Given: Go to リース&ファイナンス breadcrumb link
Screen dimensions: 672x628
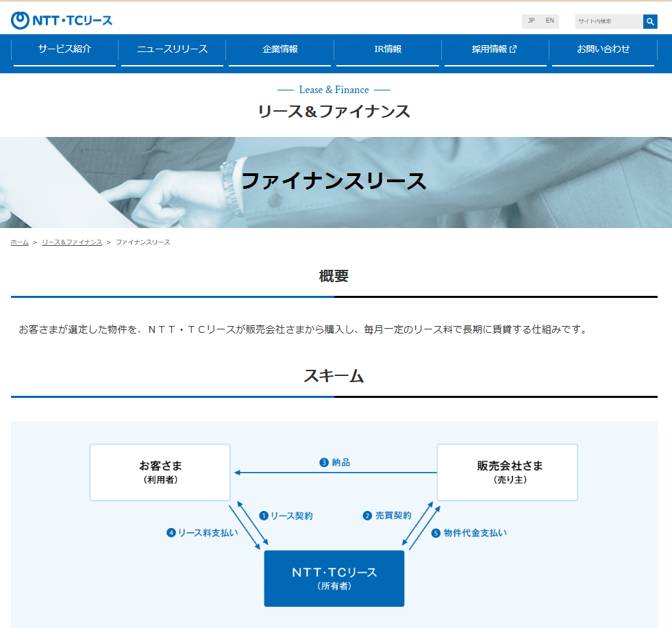Looking at the screenshot, I should click(x=72, y=242).
